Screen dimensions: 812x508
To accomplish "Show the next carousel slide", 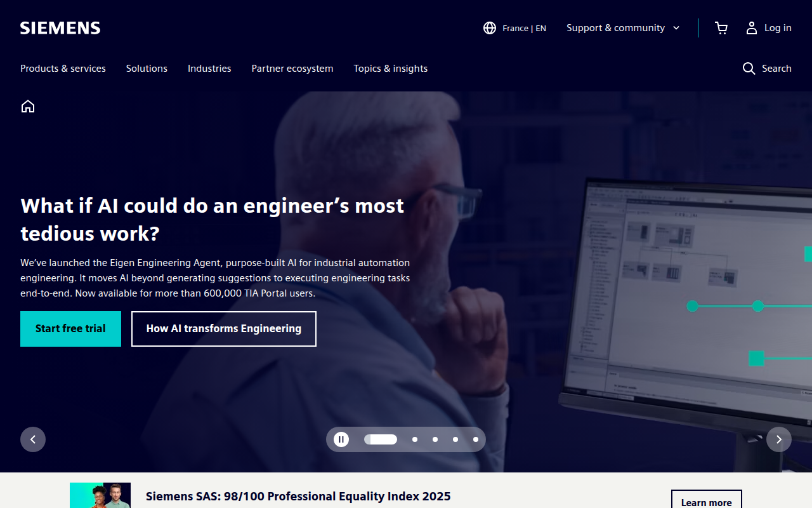I will (x=779, y=439).
